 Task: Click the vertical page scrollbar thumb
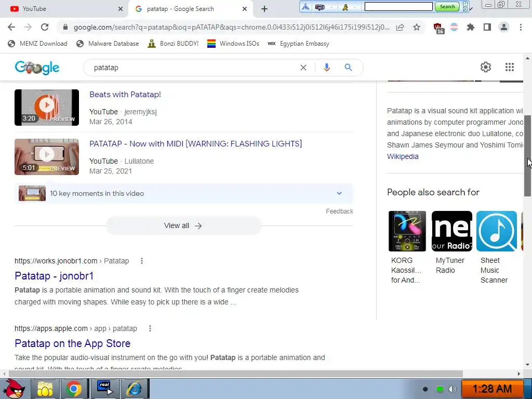point(528,156)
